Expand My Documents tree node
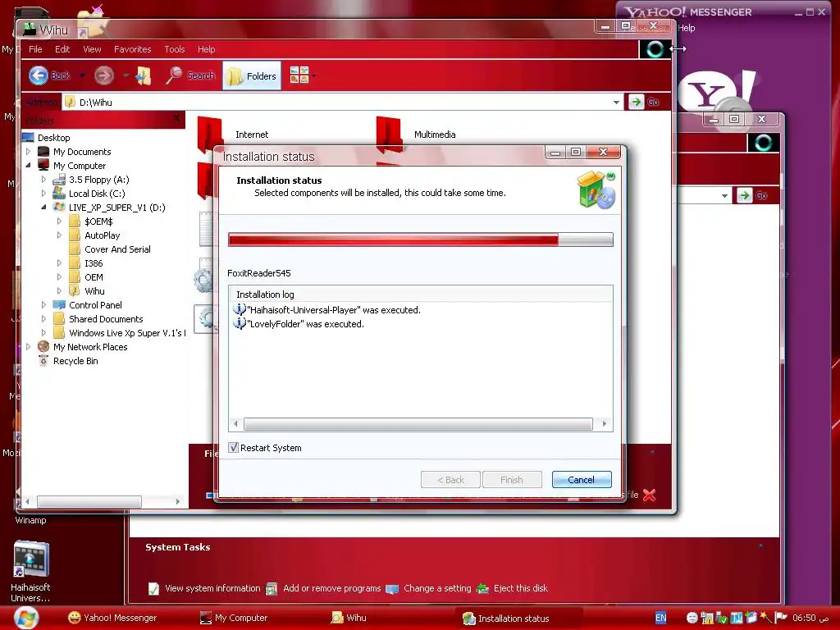Screen dimensions: 840x630 pos(29,152)
